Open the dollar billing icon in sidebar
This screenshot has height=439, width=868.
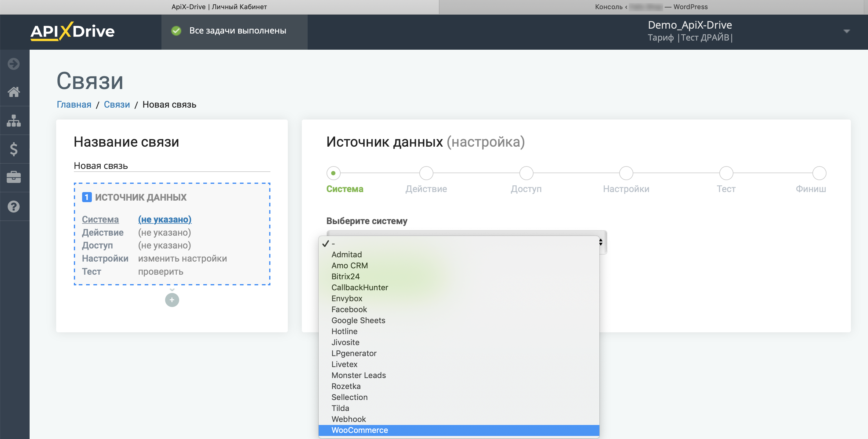pyautogui.click(x=13, y=149)
